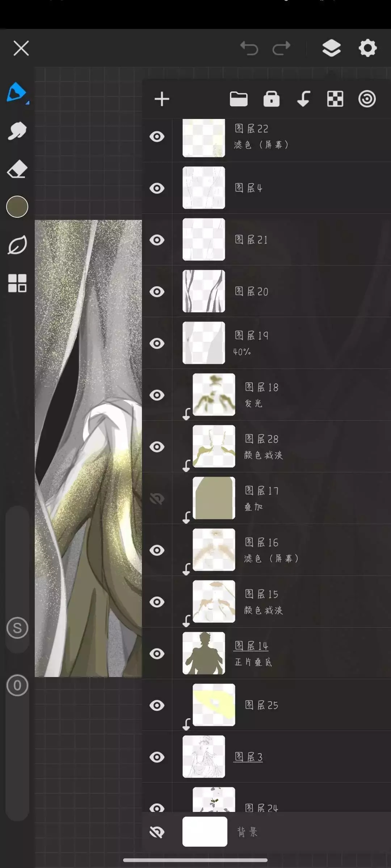
Task: Hide layer 图层22
Action: (157, 137)
